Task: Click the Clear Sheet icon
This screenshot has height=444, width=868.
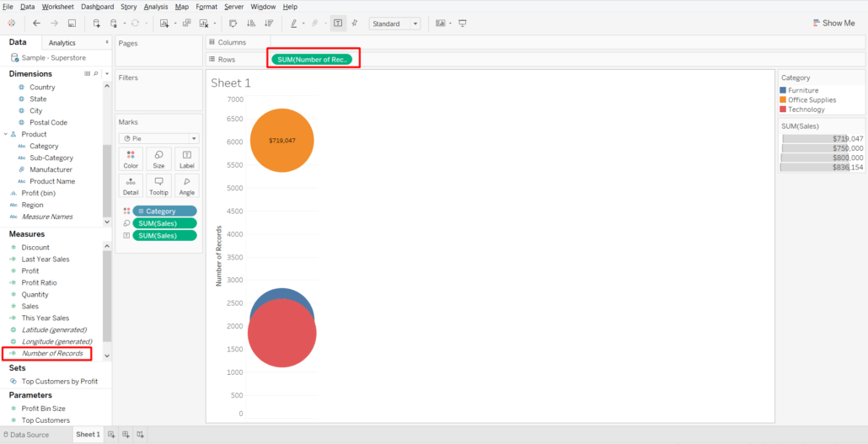Action: point(204,24)
